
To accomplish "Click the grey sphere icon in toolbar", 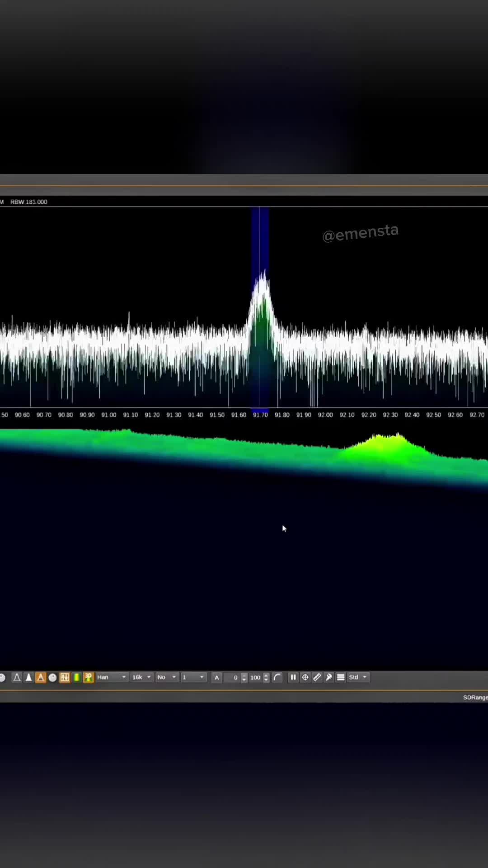I will pos(52,677).
